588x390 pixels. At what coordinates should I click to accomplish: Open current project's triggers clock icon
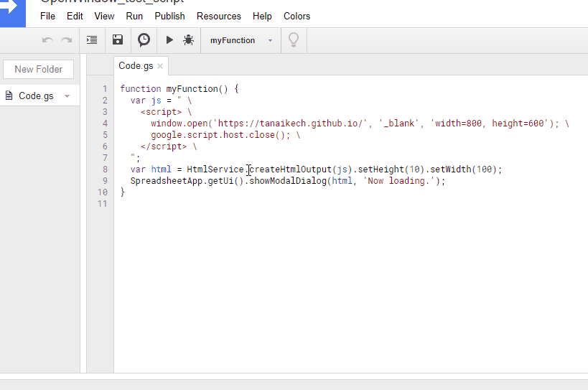[x=144, y=40]
